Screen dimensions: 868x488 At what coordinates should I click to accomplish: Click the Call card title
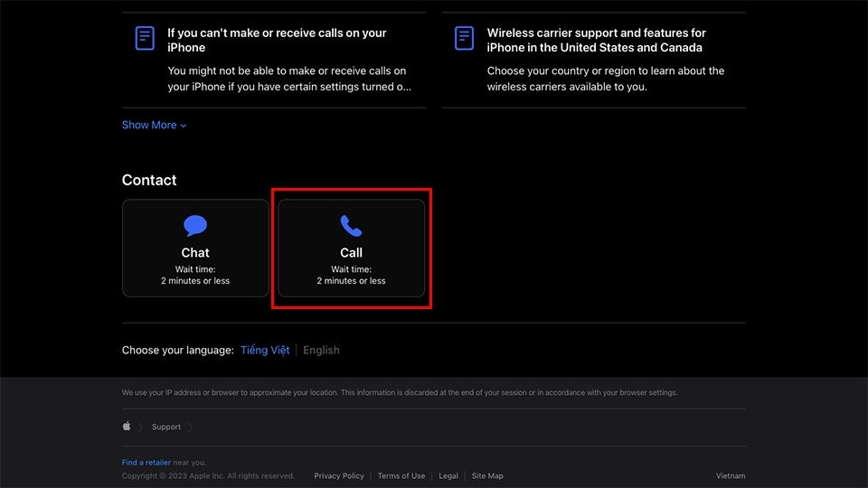point(351,252)
